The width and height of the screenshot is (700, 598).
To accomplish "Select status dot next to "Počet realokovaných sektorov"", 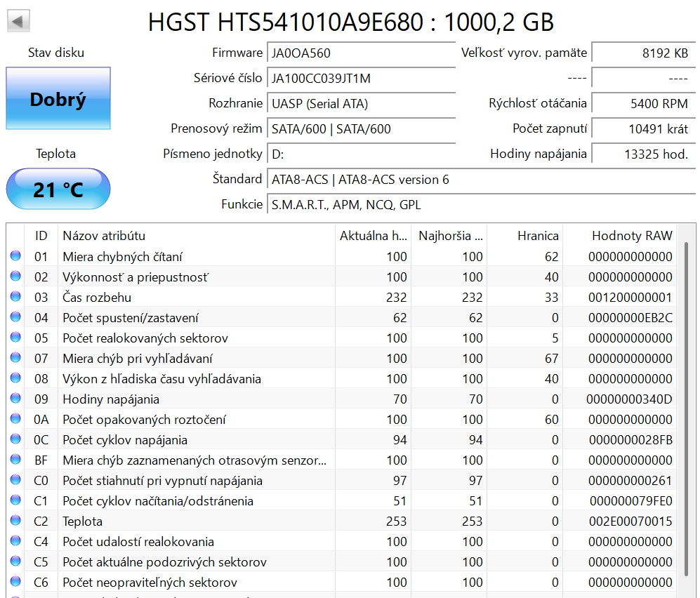I will [15, 338].
